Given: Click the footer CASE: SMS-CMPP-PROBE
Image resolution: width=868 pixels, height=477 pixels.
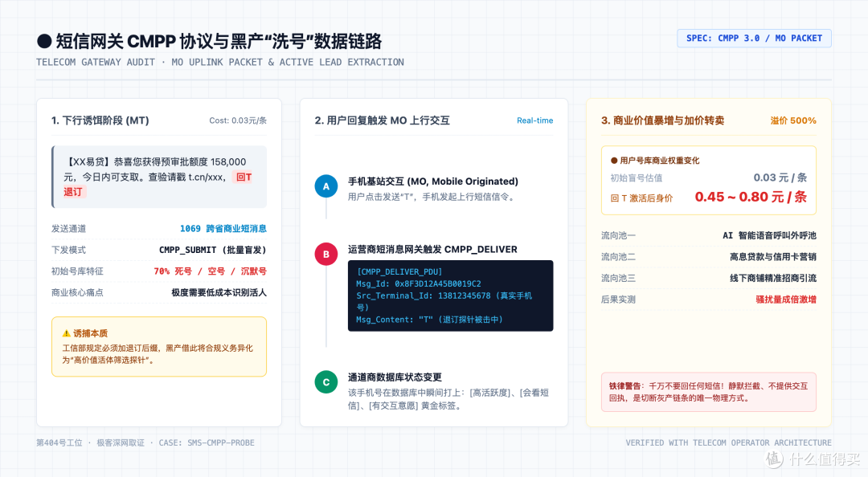Looking at the screenshot, I should tap(207, 442).
